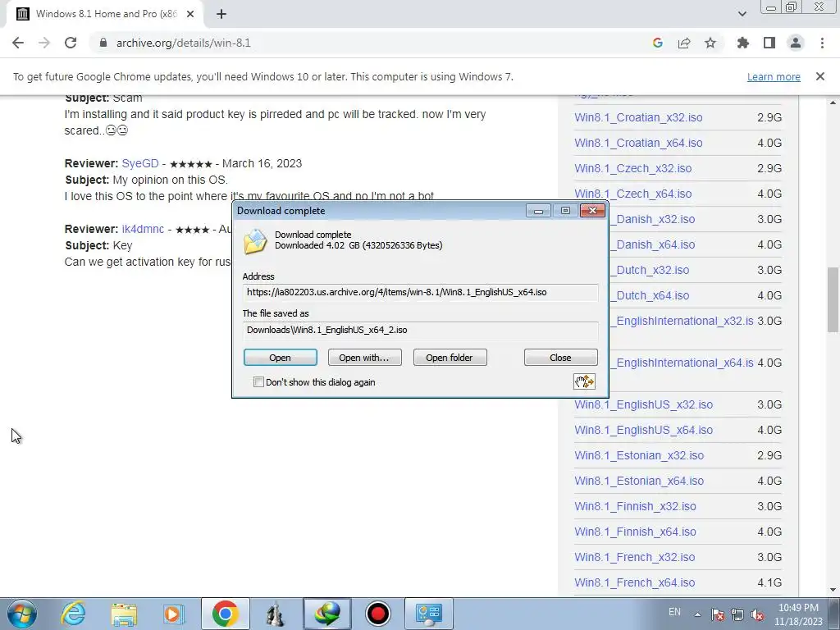Download Win8.1_EnglishUS_x64.iso
The width and height of the screenshot is (840, 630).
(x=644, y=430)
